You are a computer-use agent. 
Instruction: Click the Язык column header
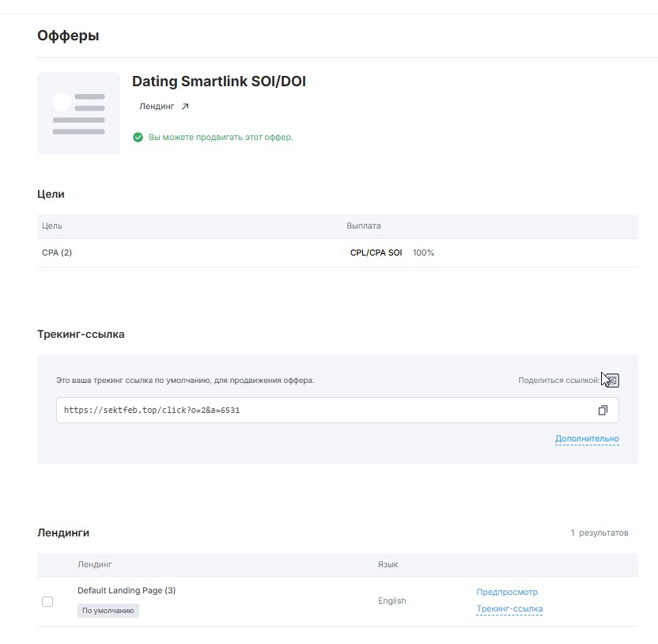click(x=388, y=565)
